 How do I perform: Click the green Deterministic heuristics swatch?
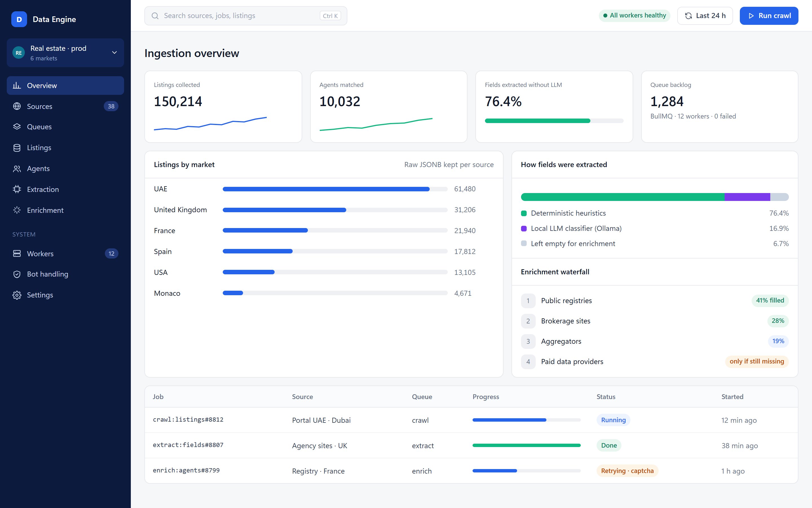[x=524, y=213]
